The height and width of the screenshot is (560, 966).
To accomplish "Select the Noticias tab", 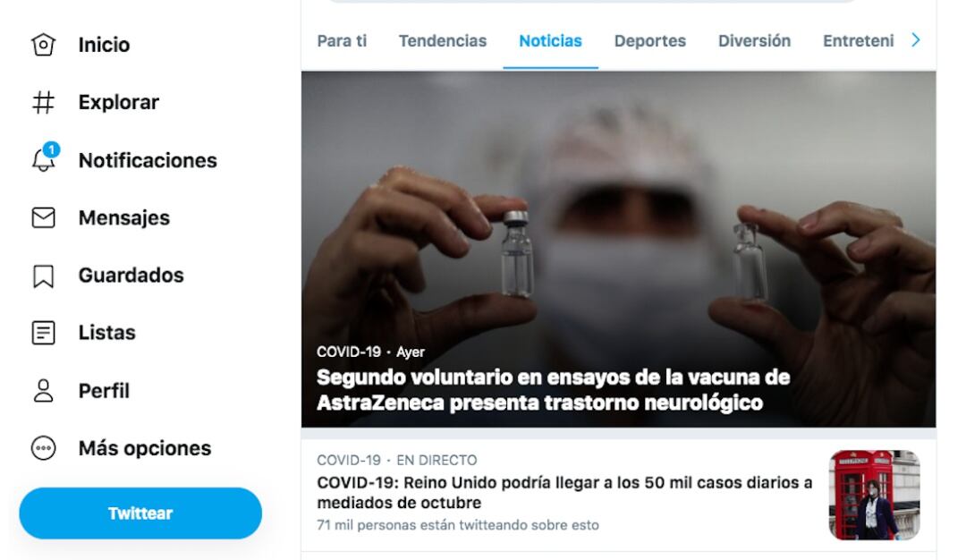I will [550, 40].
